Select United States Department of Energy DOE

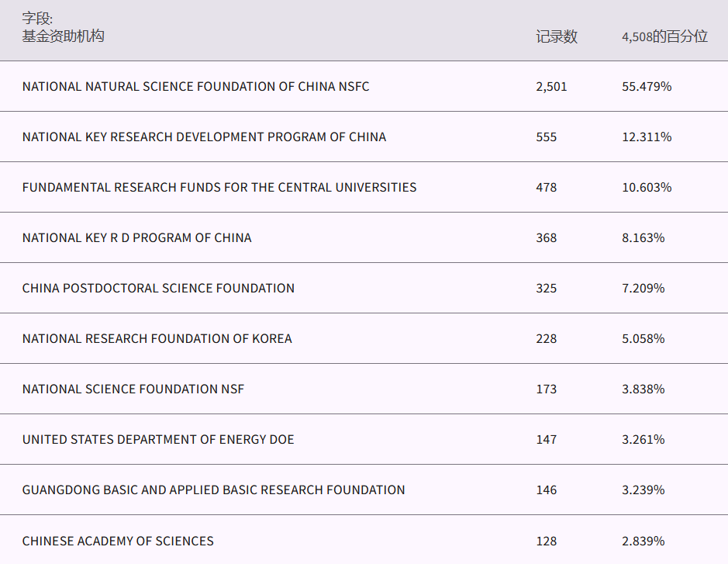pos(158,440)
